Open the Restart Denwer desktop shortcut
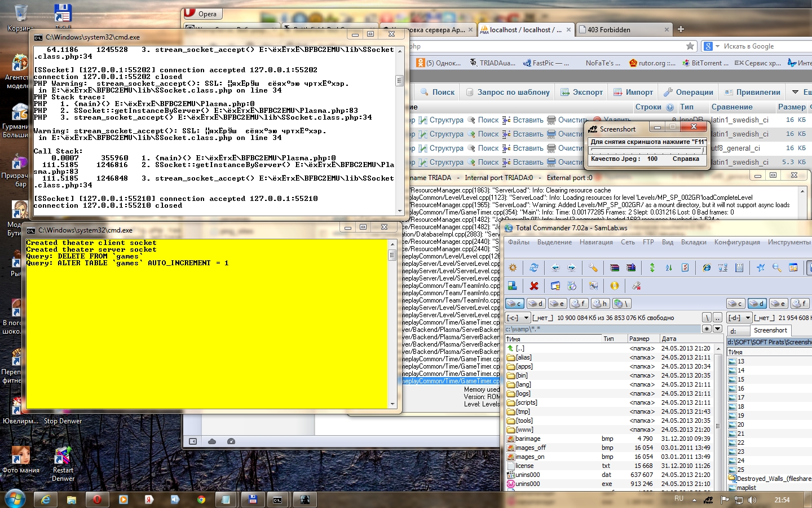Image resolution: width=812 pixels, height=508 pixels. coord(63,463)
